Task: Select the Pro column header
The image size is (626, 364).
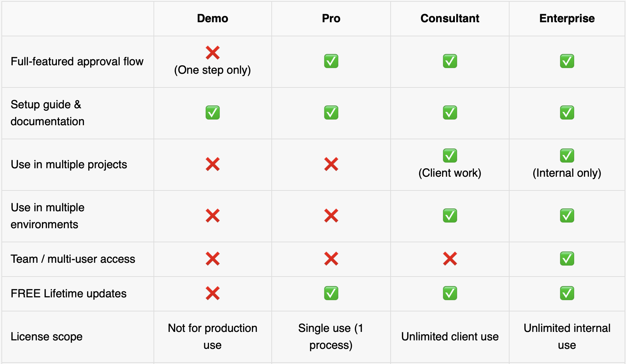Action: [331, 18]
